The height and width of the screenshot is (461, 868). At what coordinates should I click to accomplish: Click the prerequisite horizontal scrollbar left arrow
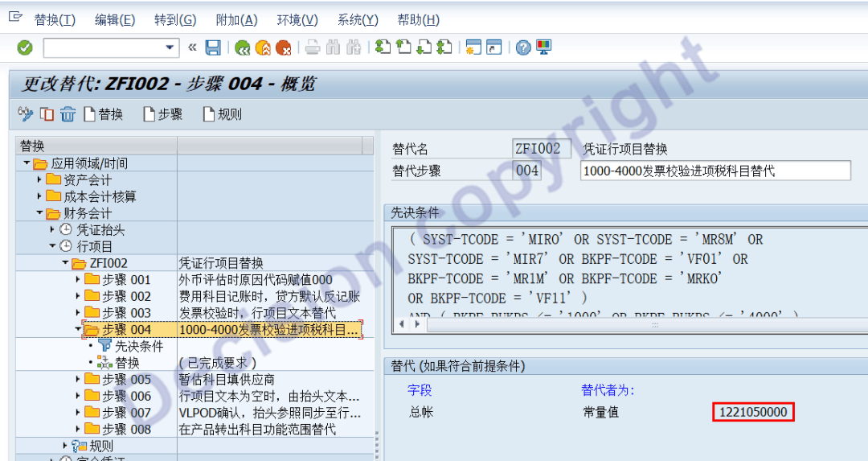(x=403, y=325)
